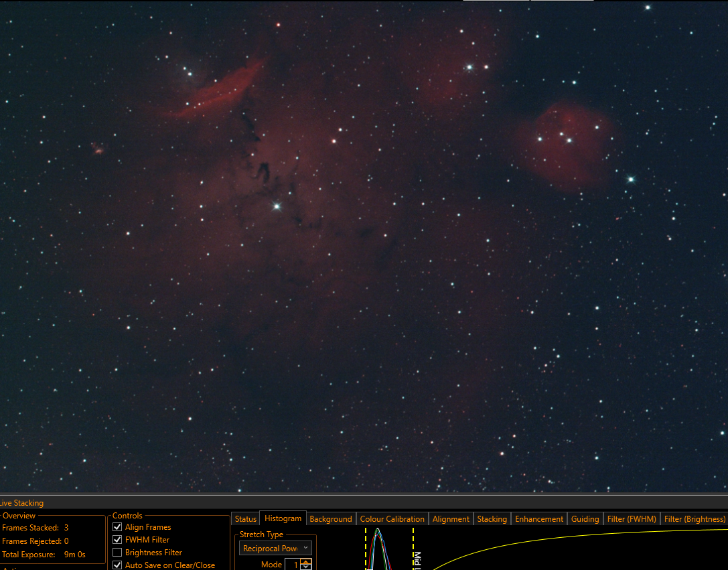
Task: Disable the FWHM Filter checkbox
Action: pos(117,540)
